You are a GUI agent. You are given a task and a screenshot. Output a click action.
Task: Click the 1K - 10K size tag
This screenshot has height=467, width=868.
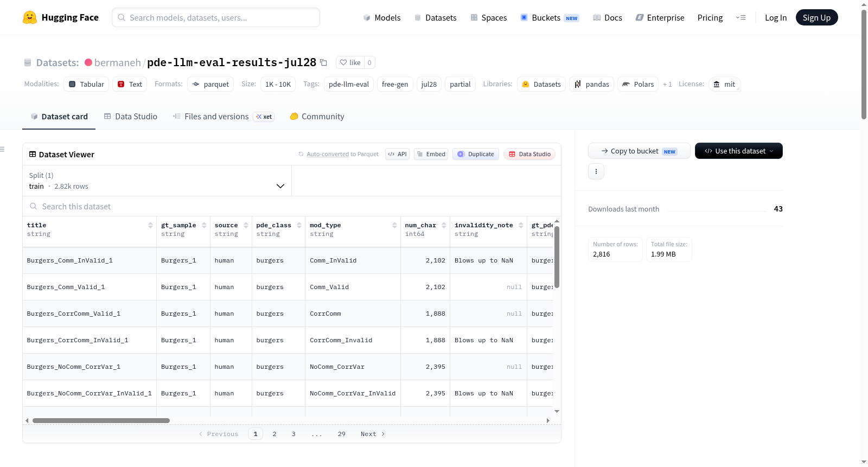[x=278, y=84]
